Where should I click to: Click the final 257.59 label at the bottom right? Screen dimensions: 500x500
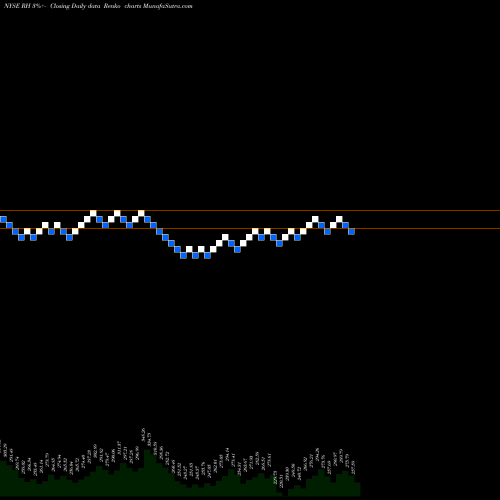(353, 467)
